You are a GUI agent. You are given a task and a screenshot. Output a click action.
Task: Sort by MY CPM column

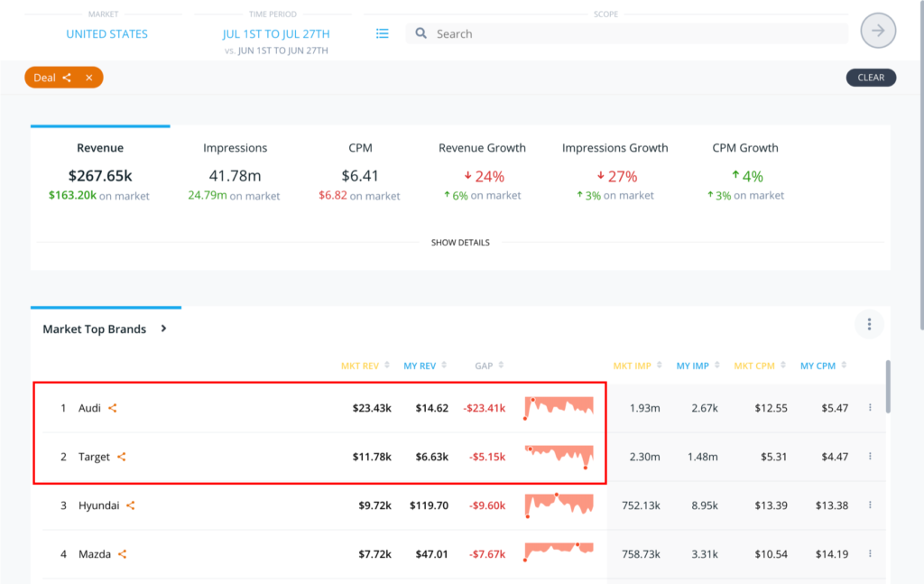coord(823,366)
